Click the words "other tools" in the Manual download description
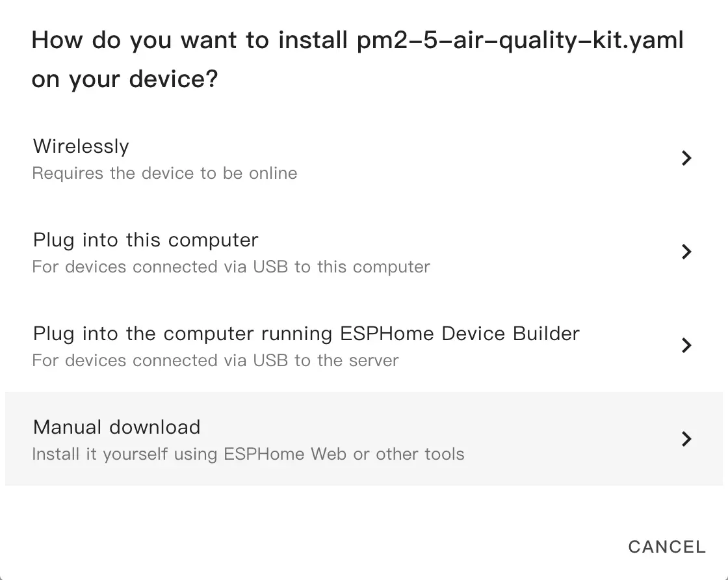 coord(420,454)
